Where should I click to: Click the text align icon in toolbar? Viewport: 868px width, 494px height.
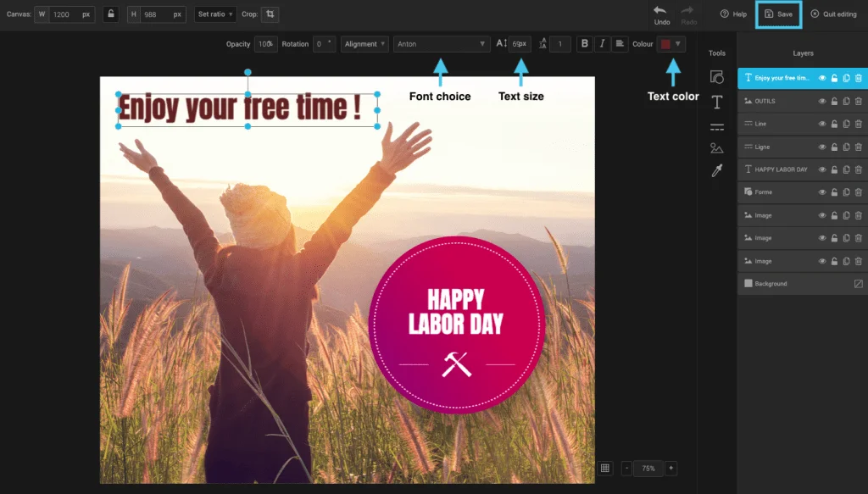pyautogui.click(x=620, y=44)
